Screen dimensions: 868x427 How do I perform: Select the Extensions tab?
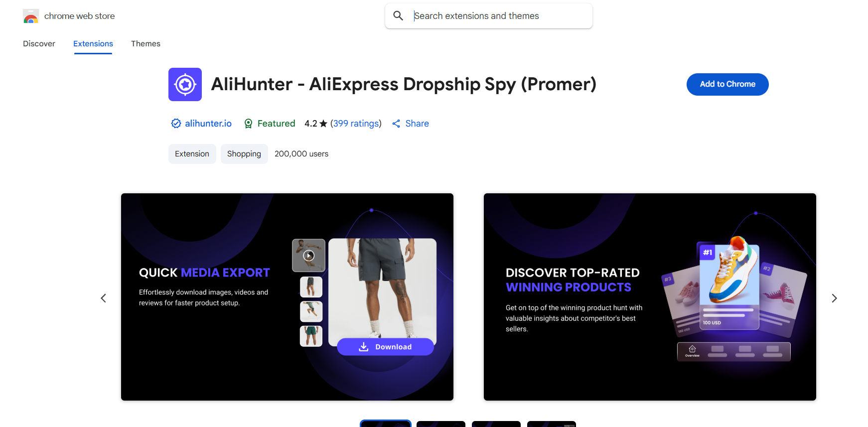(93, 44)
